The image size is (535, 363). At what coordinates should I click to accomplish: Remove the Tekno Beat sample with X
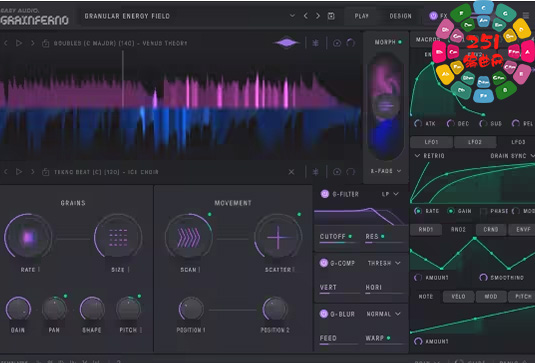point(291,172)
